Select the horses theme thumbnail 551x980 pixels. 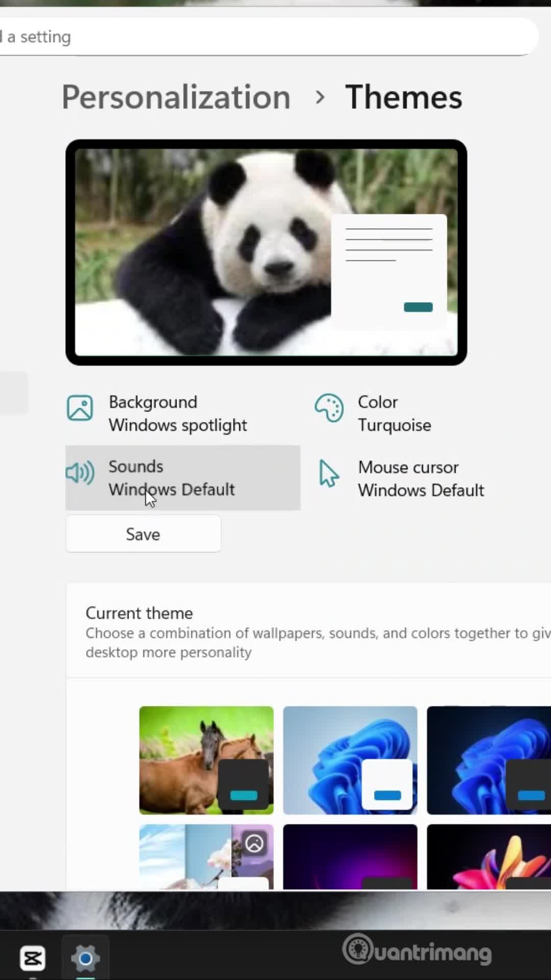[x=206, y=760]
